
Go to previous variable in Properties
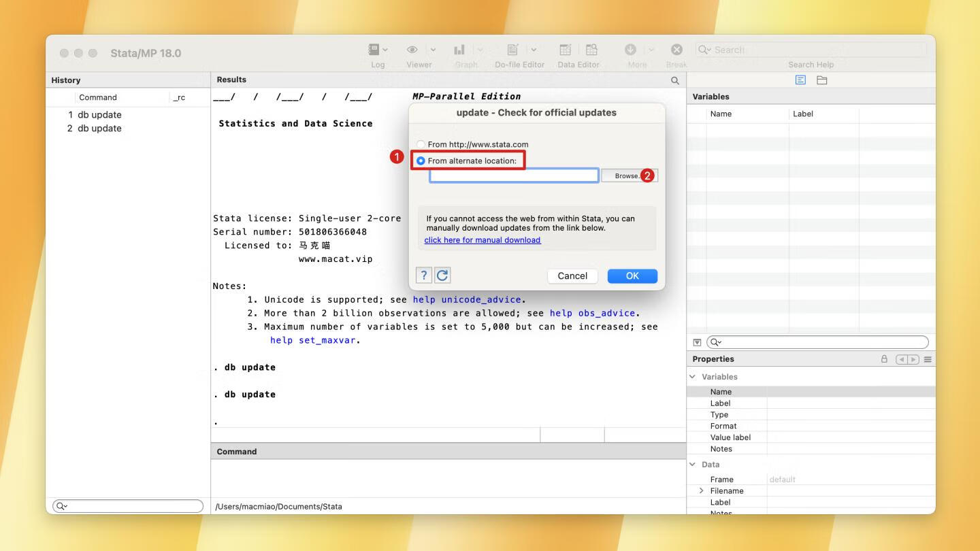pyautogui.click(x=902, y=359)
